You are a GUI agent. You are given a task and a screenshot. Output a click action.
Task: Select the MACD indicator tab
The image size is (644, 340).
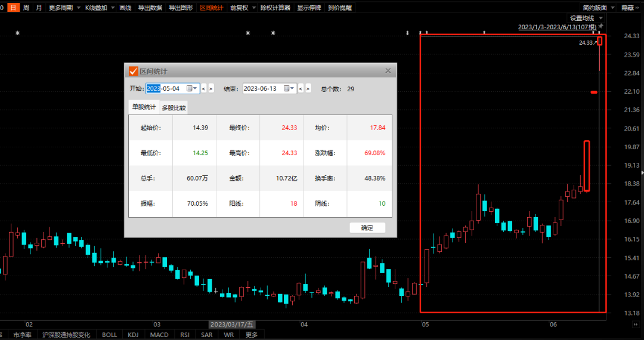pyautogui.click(x=159, y=335)
